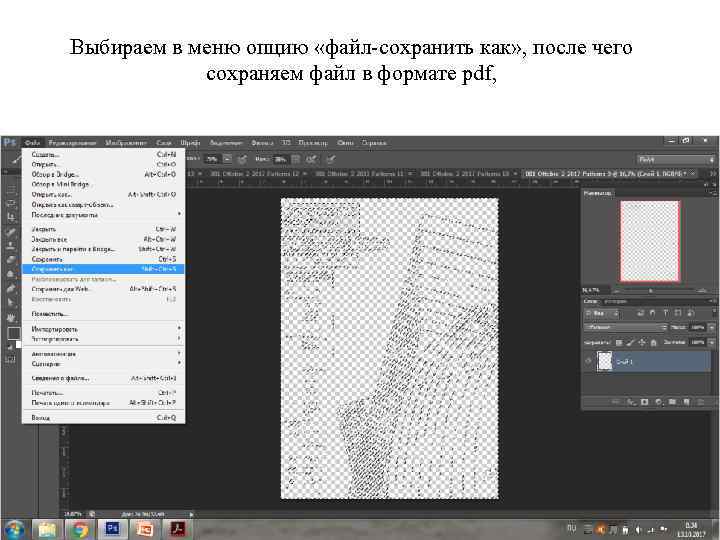Select the Clone Stamp tool

click(11, 245)
